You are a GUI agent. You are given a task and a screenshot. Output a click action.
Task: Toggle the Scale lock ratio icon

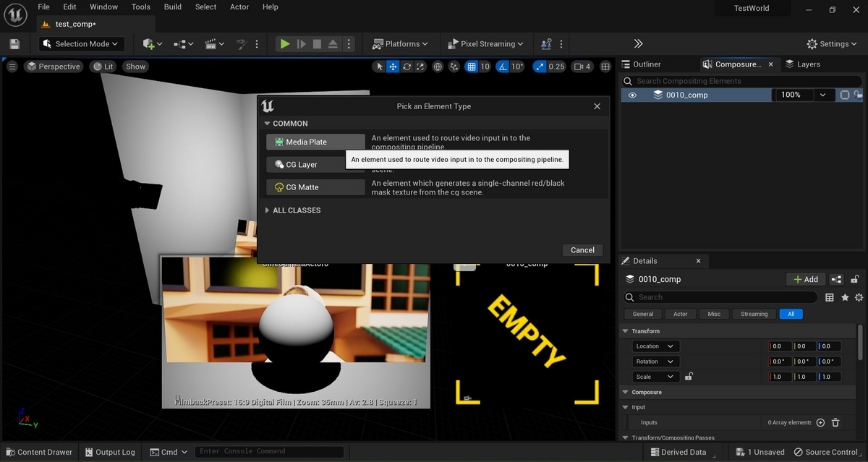[x=689, y=377]
